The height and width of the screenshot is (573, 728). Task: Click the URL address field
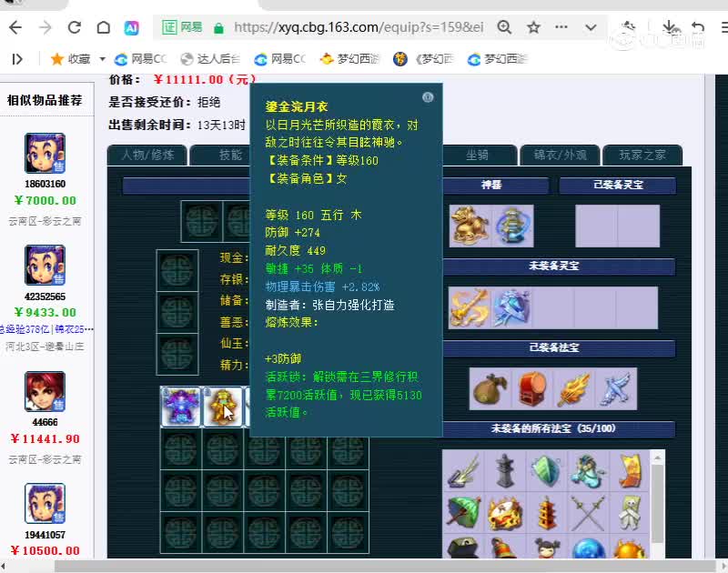tap(359, 27)
